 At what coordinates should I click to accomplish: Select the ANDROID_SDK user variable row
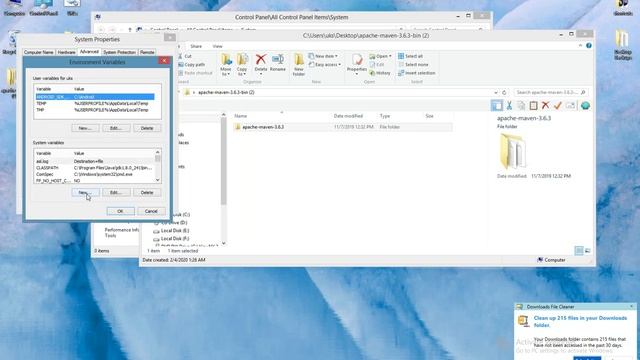click(95, 97)
